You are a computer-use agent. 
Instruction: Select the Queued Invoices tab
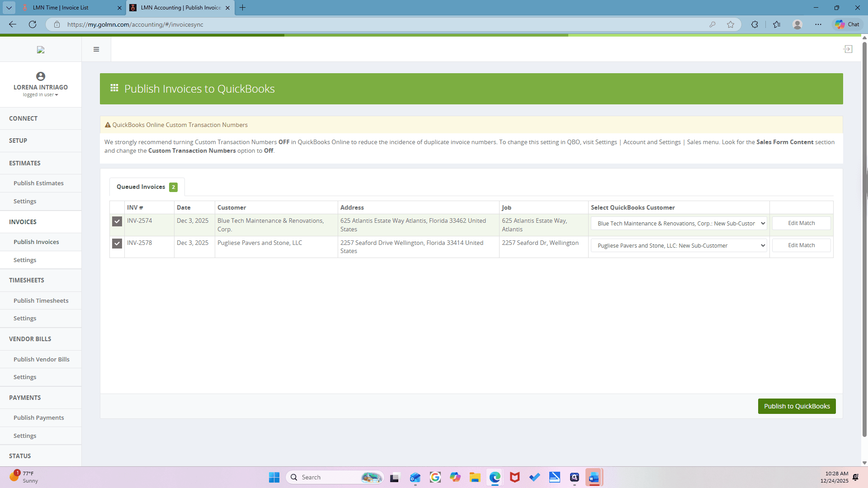point(147,187)
